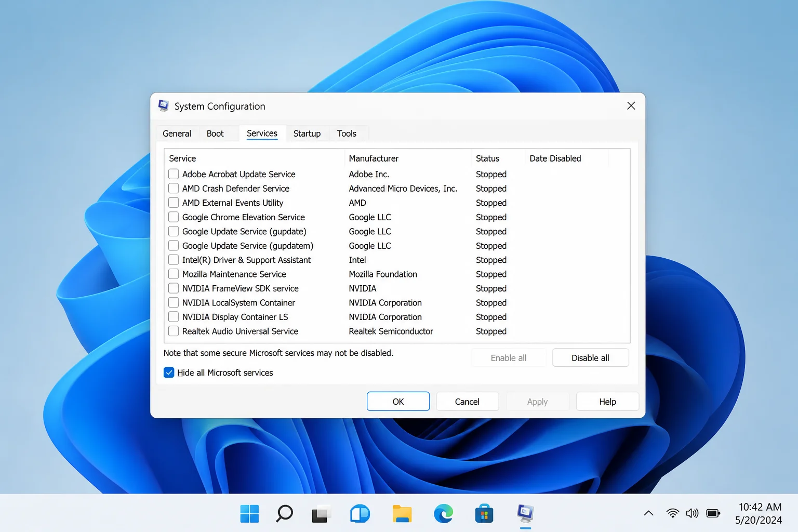Sort by Service column header
Screen dimensions: 798x532
coord(255,158)
